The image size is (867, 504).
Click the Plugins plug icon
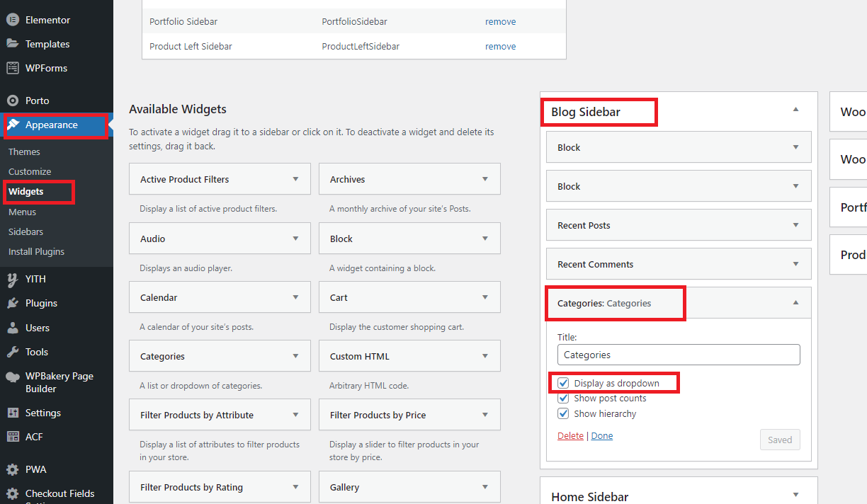[x=13, y=303]
